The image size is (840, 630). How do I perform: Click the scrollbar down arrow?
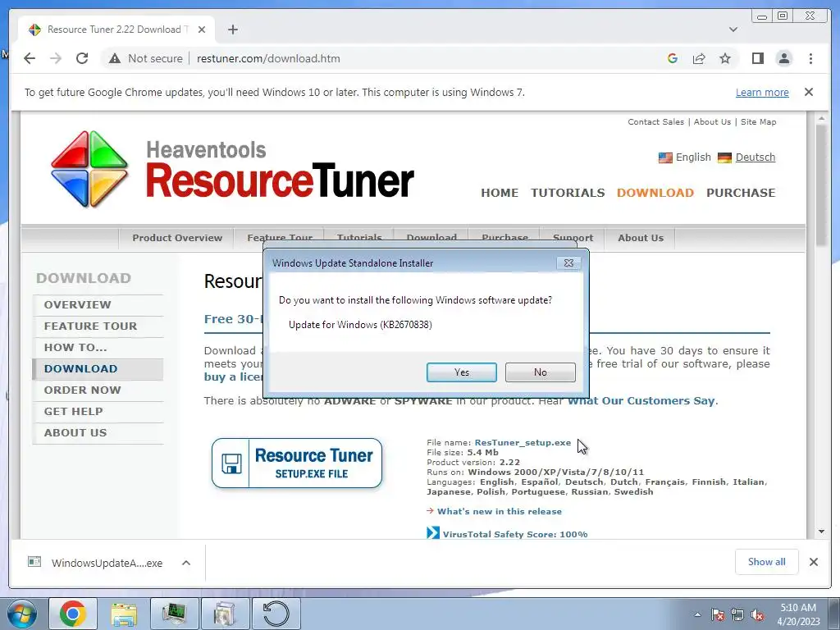pyautogui.click(x=821, y=532)
